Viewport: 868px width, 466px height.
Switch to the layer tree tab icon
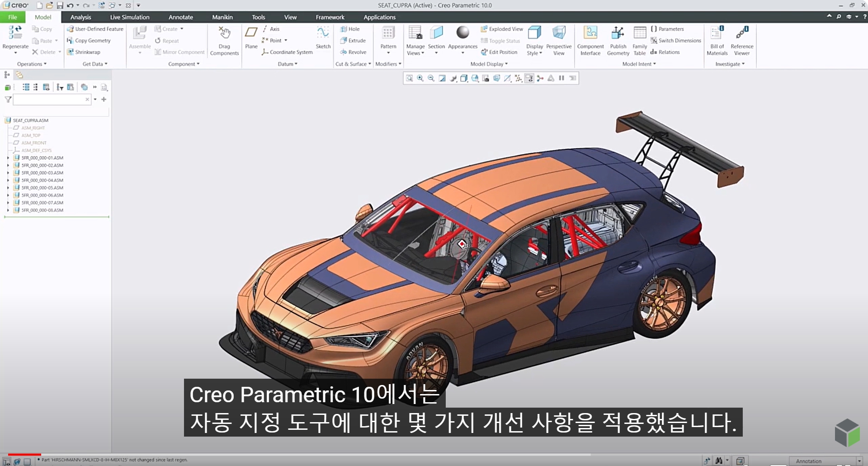19,75
